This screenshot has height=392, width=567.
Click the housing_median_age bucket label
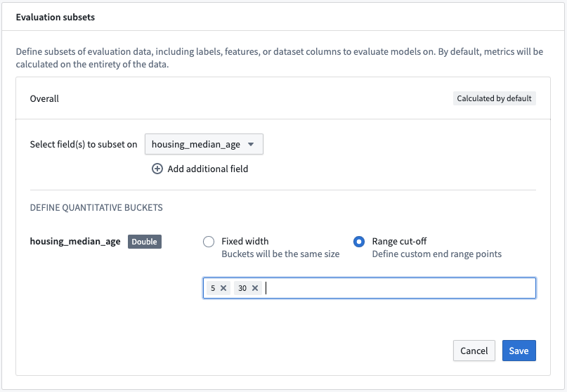pyautogui.click(x=75, y=242)
